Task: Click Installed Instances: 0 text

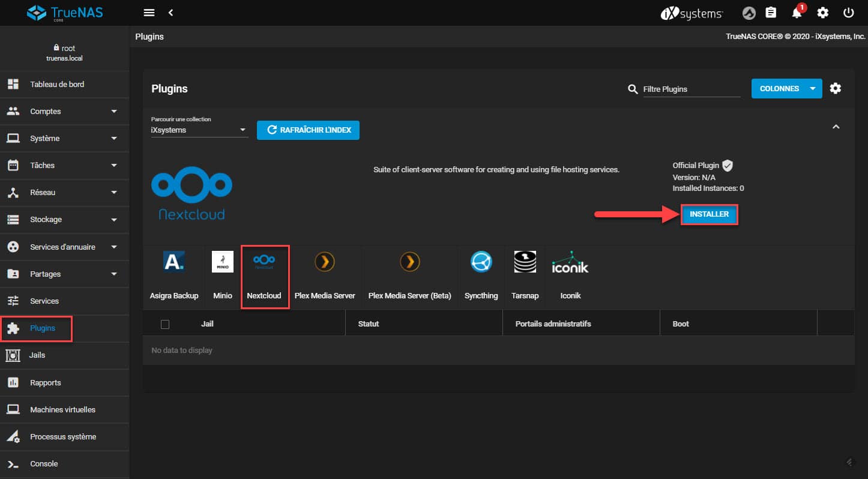Action: (x=708, y=188)
